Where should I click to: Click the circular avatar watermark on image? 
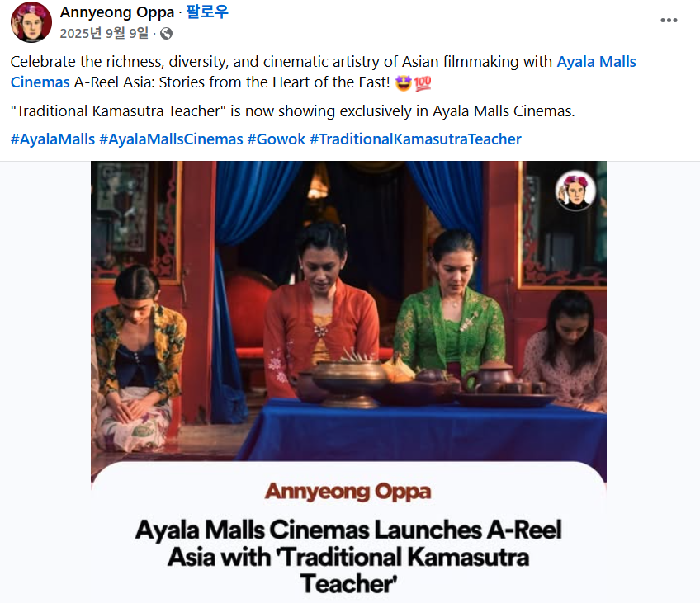pyautogui.click(x=575, y=191)
